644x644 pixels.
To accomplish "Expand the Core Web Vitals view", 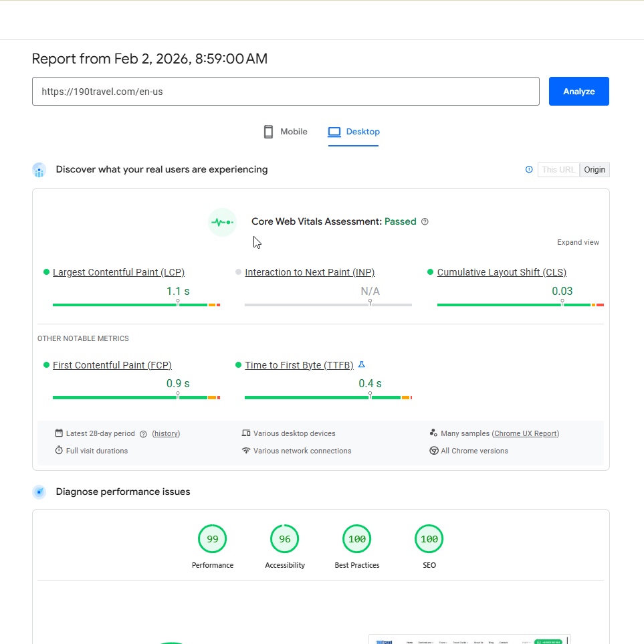I will [x=578, y=242].
